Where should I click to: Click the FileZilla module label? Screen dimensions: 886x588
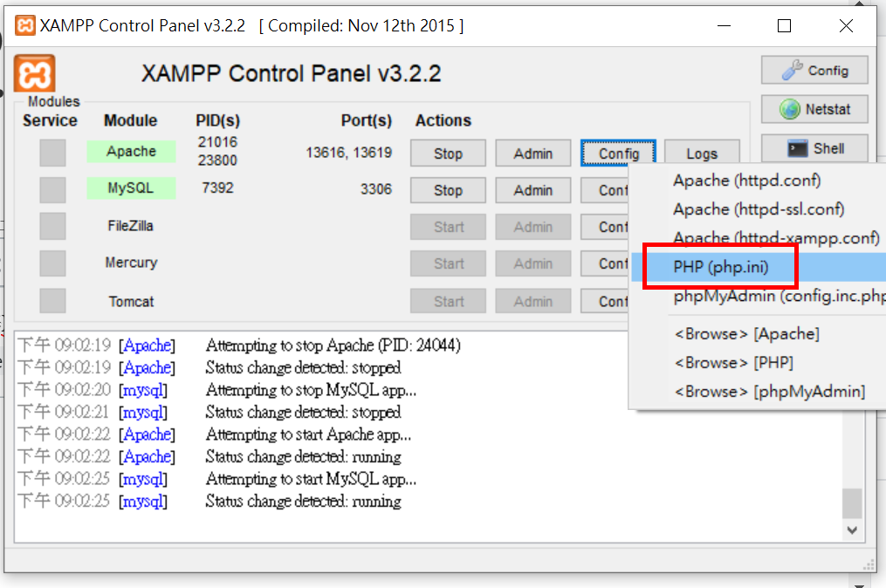[x=131, y=226]
